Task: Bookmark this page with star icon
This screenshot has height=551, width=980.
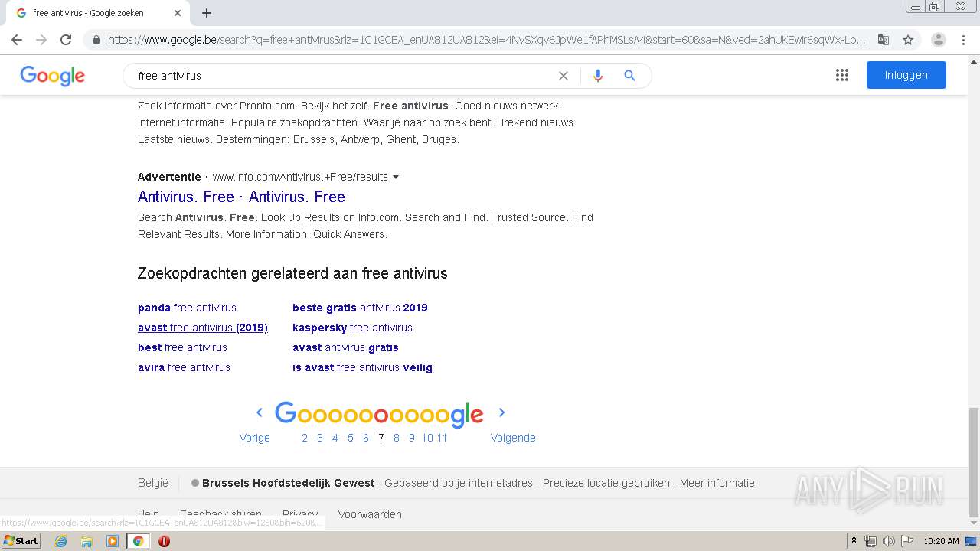Action: pos(908,40)
